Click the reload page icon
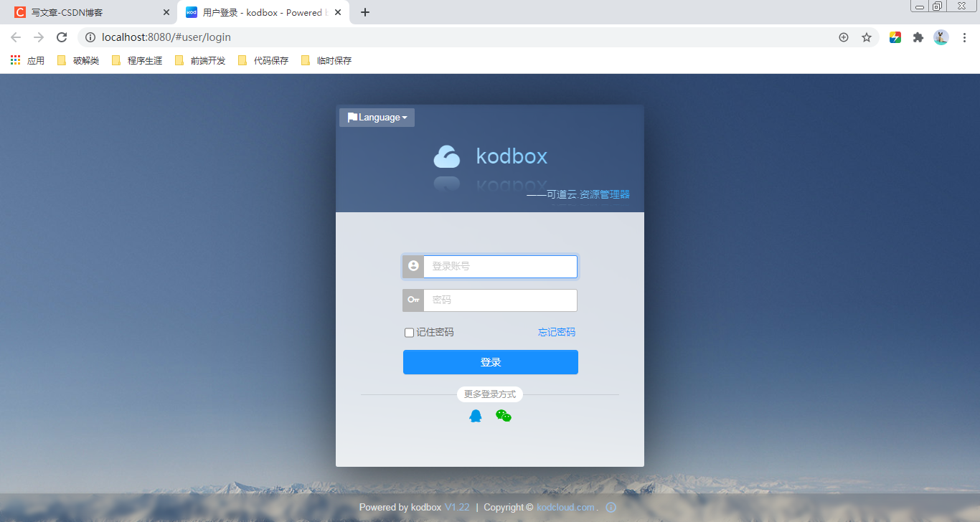The width and height of the screenshot is (980, 522). point(62,37)
